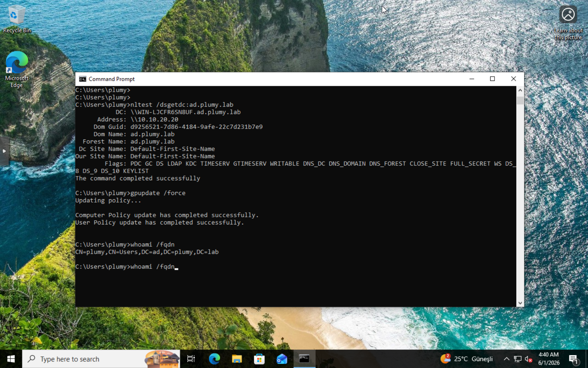This screenshot has height=368, width=588.
Task: Show hidden system tray icons
Action: [x=506, y=359]
